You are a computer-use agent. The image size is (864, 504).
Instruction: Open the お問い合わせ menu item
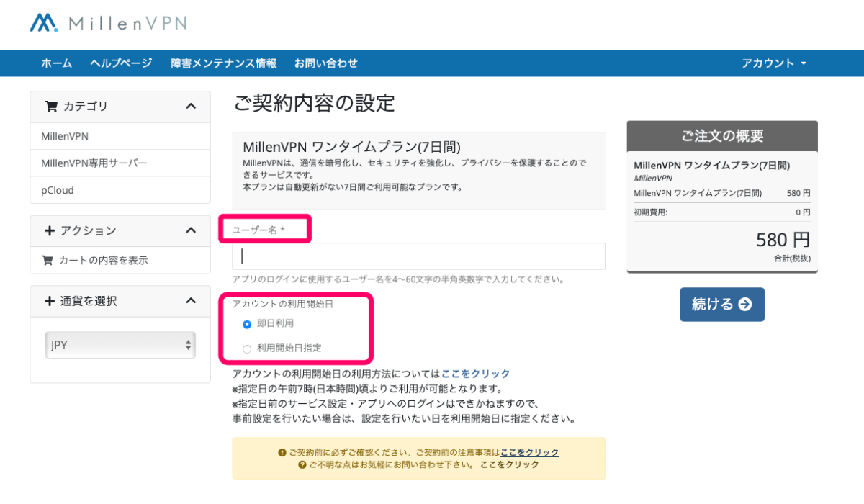click(325, 63)
